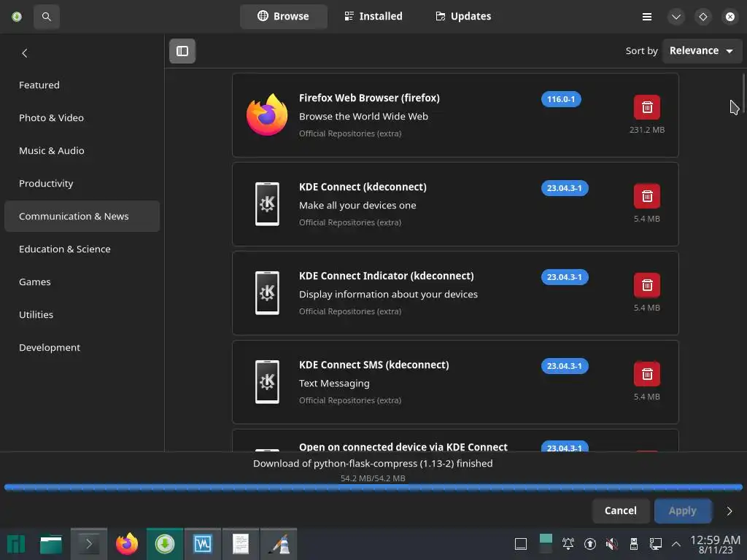Image resolution: width=747 pixels, height=560 pixels.
Task: Click the network tray icon
Action: click(656, 544)
